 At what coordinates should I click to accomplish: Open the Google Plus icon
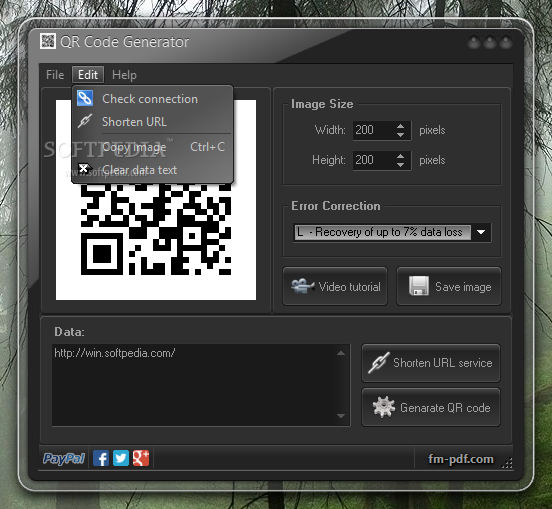[x=141, y=458]
